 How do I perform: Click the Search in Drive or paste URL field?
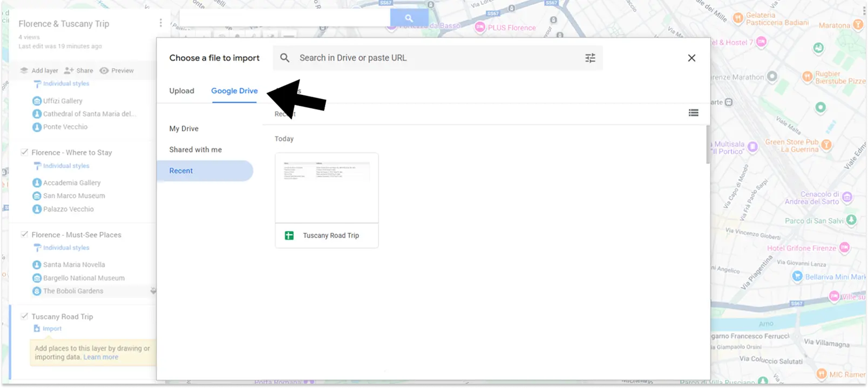point(438,58)
